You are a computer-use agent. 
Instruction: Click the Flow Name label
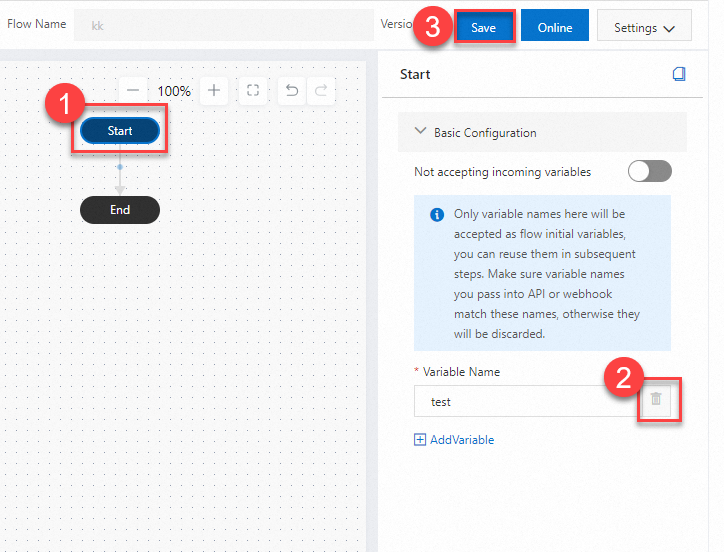36,24
